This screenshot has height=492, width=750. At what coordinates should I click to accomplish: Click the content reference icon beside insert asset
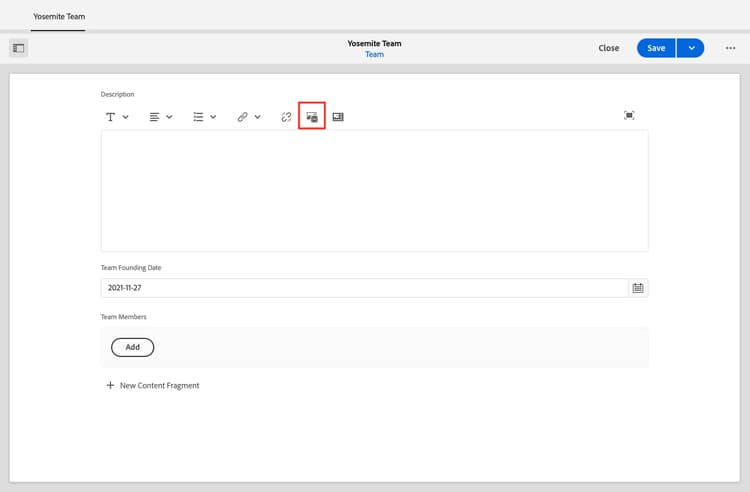pos(338,117)
